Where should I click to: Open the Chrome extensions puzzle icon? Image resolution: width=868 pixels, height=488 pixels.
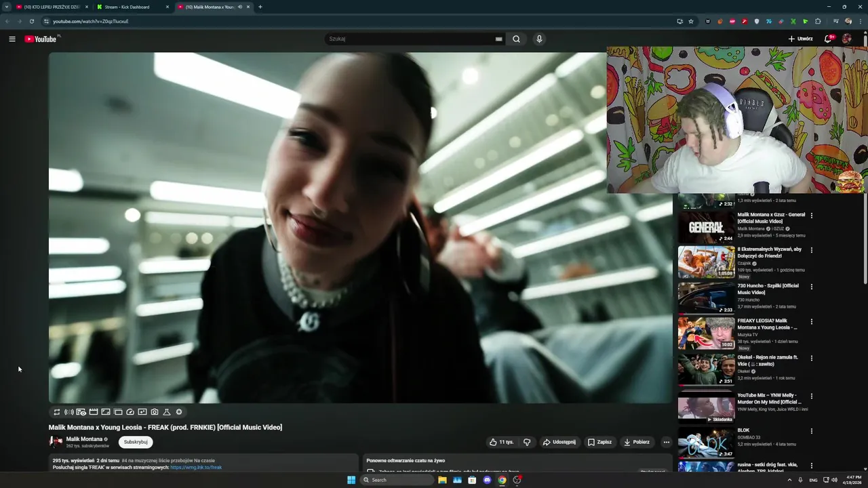(x=818, y=21)
